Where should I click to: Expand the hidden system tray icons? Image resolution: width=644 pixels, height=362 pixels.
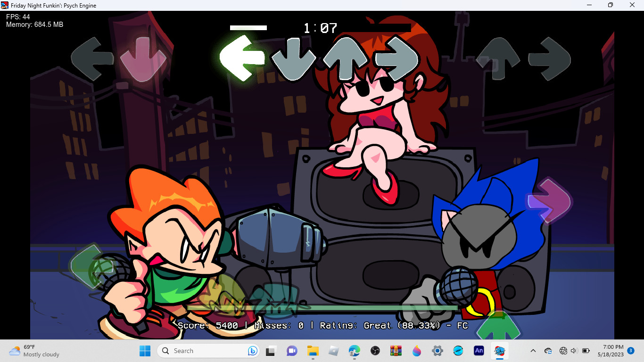point(533,351)
